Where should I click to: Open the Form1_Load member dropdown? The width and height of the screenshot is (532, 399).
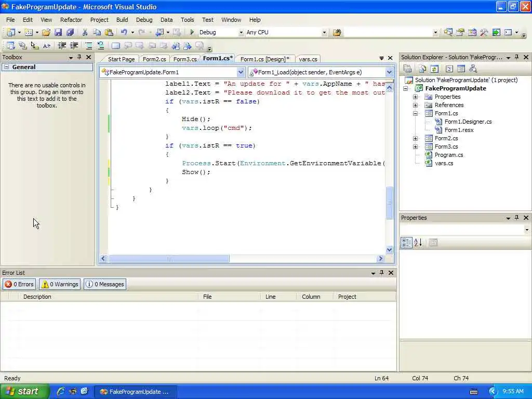point(389,72)
